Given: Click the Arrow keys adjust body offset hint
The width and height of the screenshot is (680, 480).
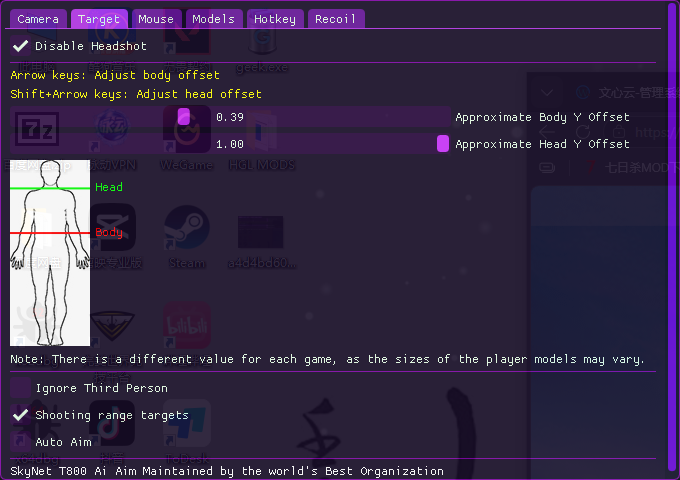Looking at the screenshot, I should click(x=115, y=75).
